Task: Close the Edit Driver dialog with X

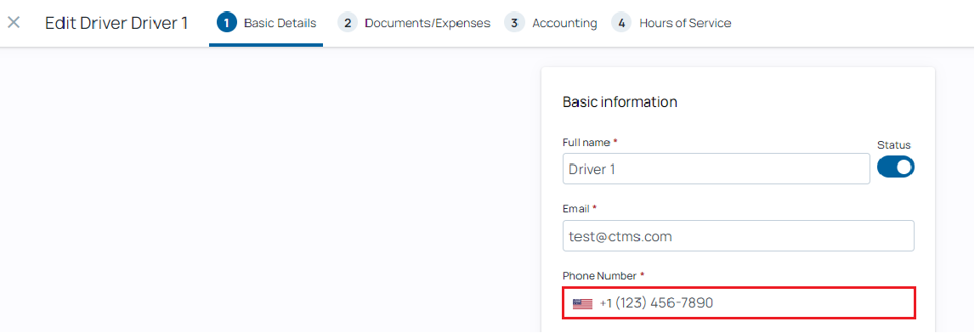Action: click(14, 22)
